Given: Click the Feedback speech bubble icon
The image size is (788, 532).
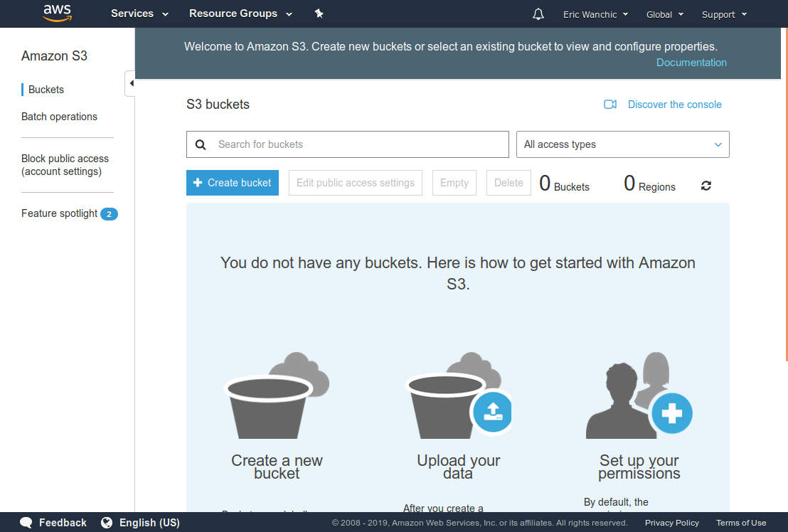Looking at the screenshot, I should [26, 523].
